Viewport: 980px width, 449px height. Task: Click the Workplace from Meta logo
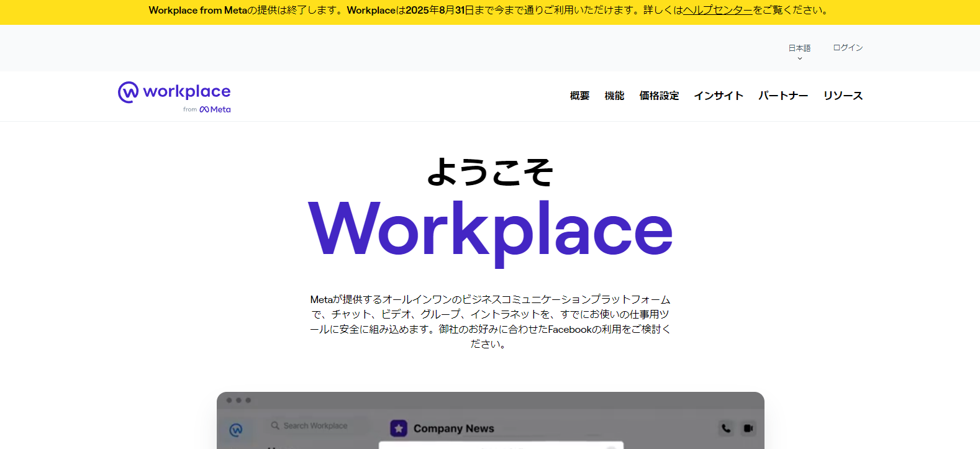coord(175,98)
